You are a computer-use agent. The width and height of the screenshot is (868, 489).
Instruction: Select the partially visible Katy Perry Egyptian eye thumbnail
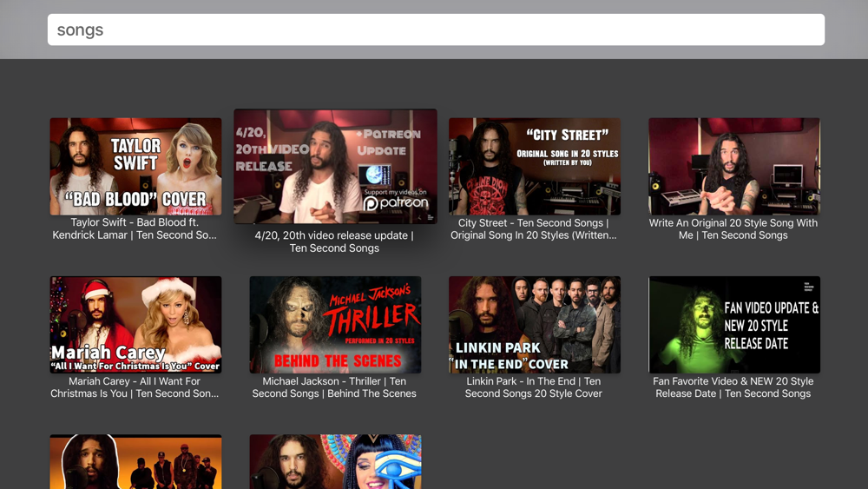335,462
